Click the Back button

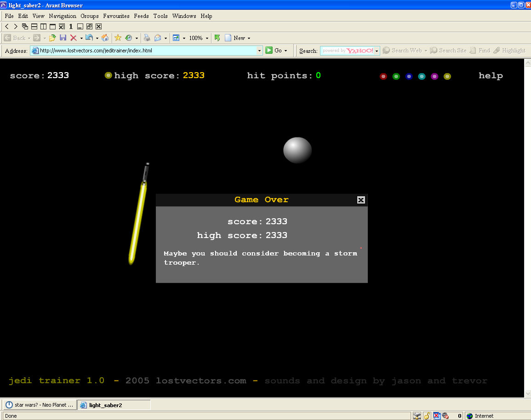click(15, 38)
